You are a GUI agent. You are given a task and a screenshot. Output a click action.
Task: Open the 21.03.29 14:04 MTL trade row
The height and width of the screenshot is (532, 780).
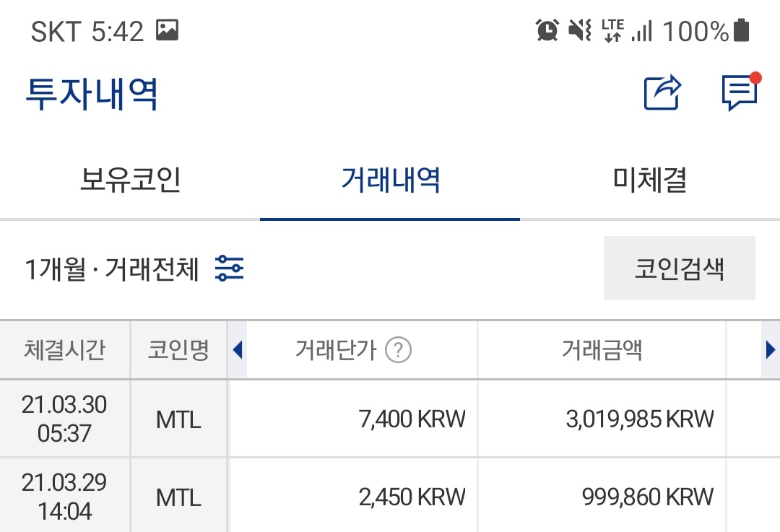click(x=390, y=497)
